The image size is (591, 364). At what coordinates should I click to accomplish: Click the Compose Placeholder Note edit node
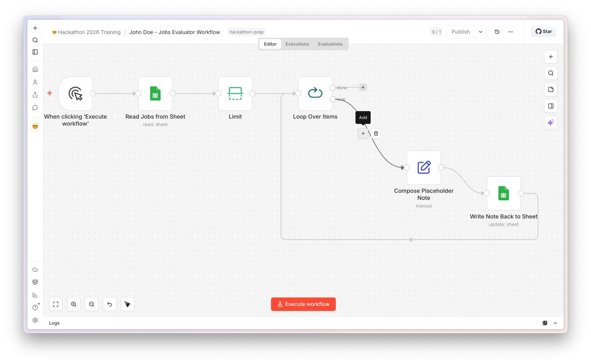[x=424, y=167]
